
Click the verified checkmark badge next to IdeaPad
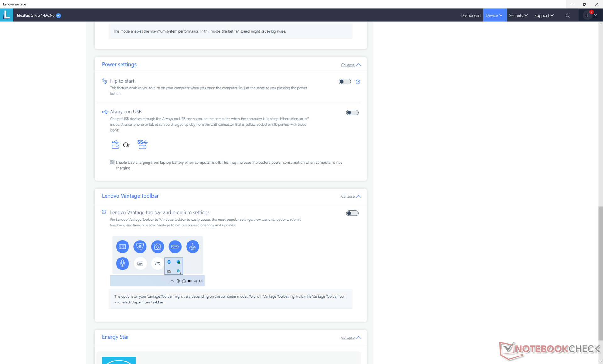point(58,15)
